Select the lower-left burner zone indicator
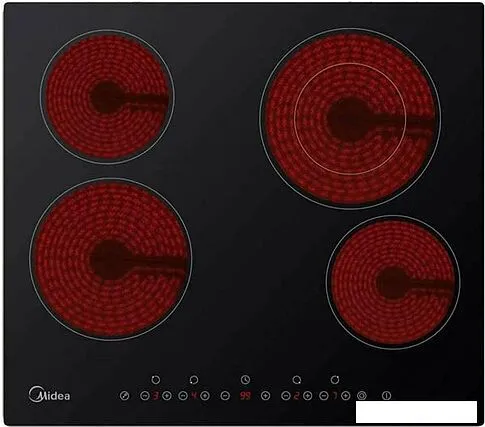This screenshot has height=427, width=485. click(x=194, y=380)
